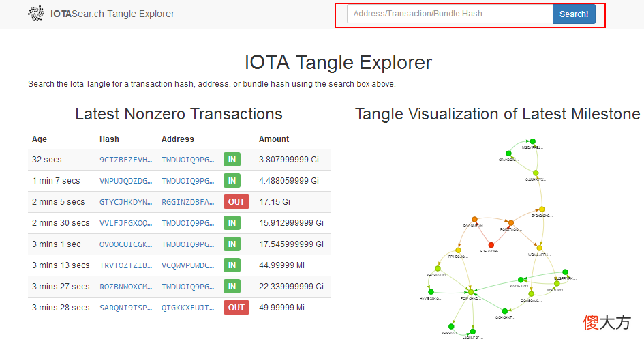Viewport: 644px width, 348px height.
Task: Click the IN badge in the 15.912999999 Gi row
Action: click(232, 223)
